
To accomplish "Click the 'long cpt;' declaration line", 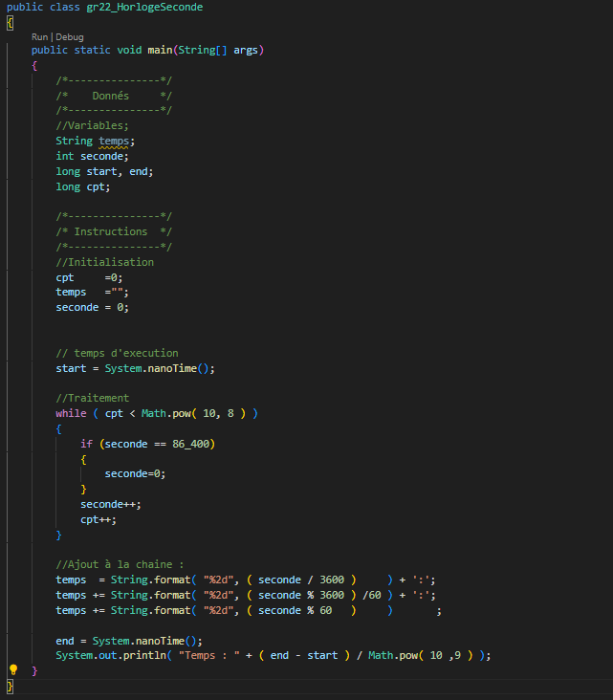I will click(83, 186).
